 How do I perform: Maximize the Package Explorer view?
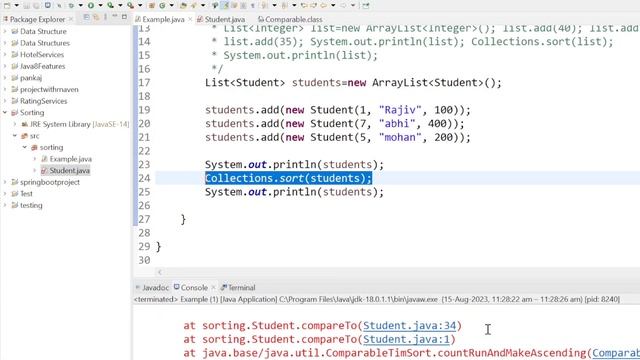point(124,17)
